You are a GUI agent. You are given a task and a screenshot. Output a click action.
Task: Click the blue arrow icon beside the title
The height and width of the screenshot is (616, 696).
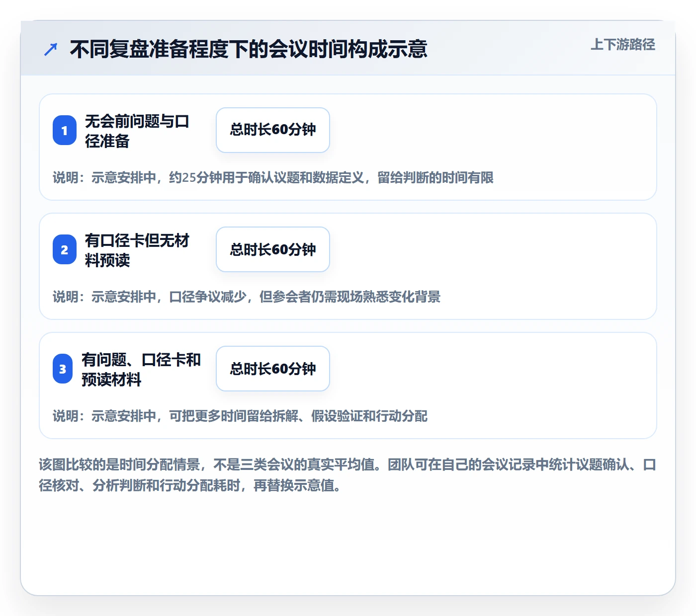[x=51, y=49]
